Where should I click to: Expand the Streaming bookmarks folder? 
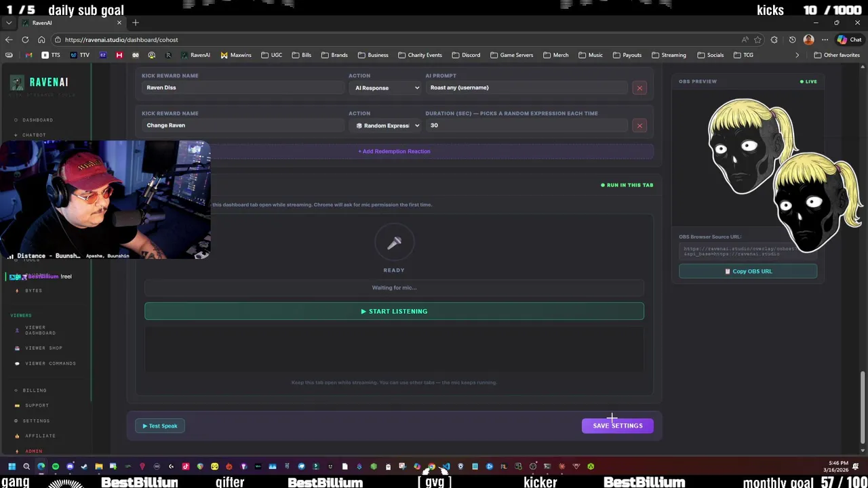[x=669, y=55]
